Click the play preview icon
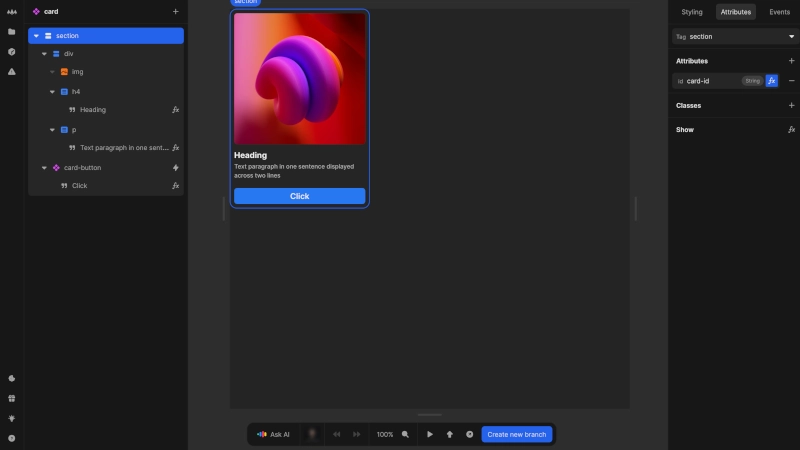The image size is (800, 450). tap(430, 434)
